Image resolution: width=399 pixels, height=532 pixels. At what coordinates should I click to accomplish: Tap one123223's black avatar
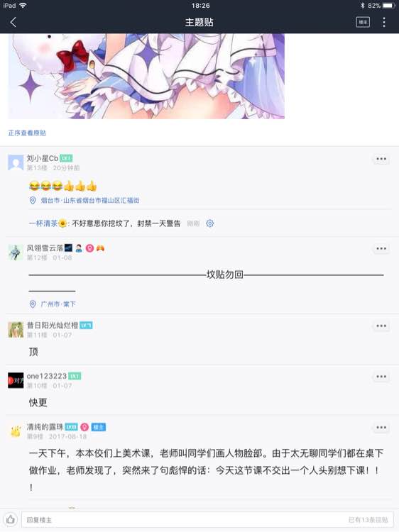[x=16, y=380]
